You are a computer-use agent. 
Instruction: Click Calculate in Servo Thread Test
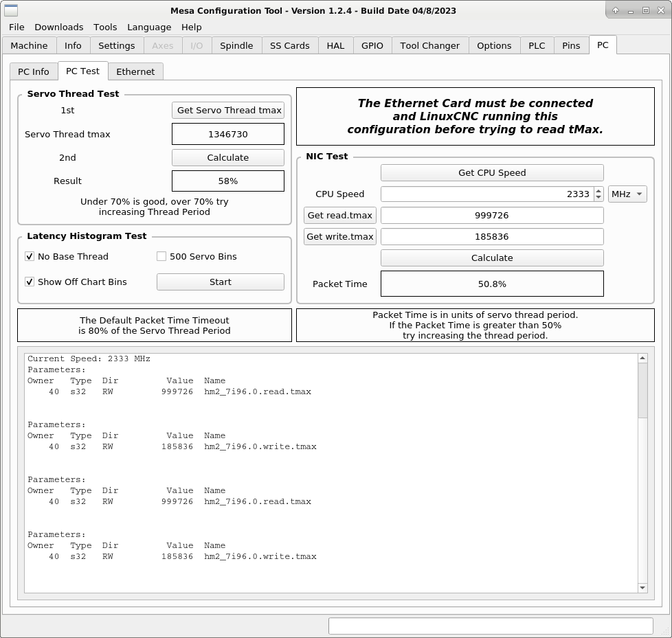click(x=228, y=158)
